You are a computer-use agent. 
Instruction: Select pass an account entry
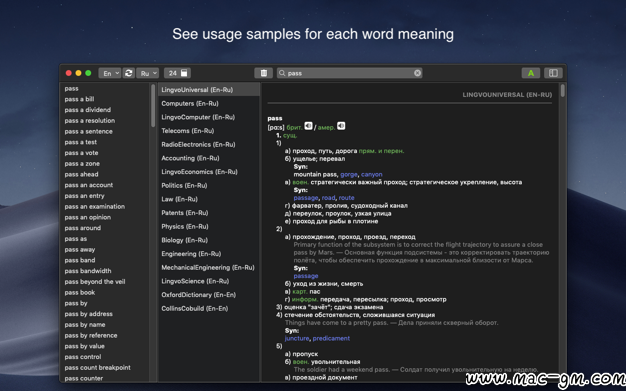click(89, 185)
